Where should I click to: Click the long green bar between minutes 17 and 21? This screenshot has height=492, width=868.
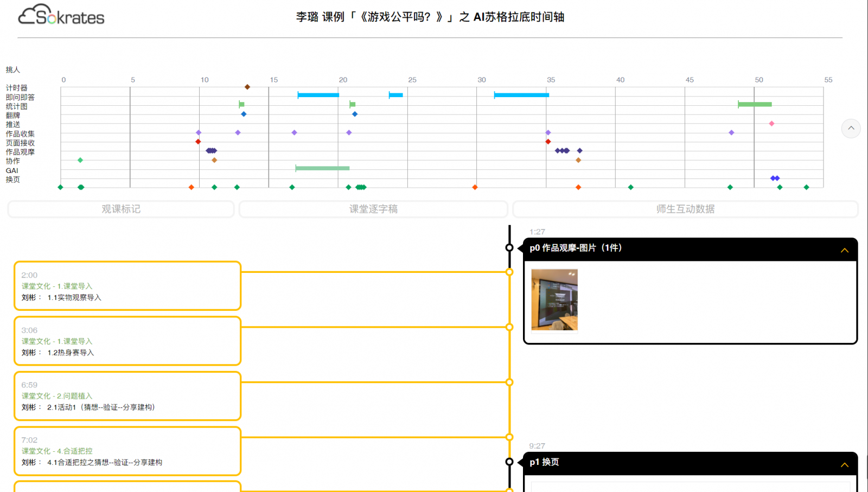click(322, 168)
